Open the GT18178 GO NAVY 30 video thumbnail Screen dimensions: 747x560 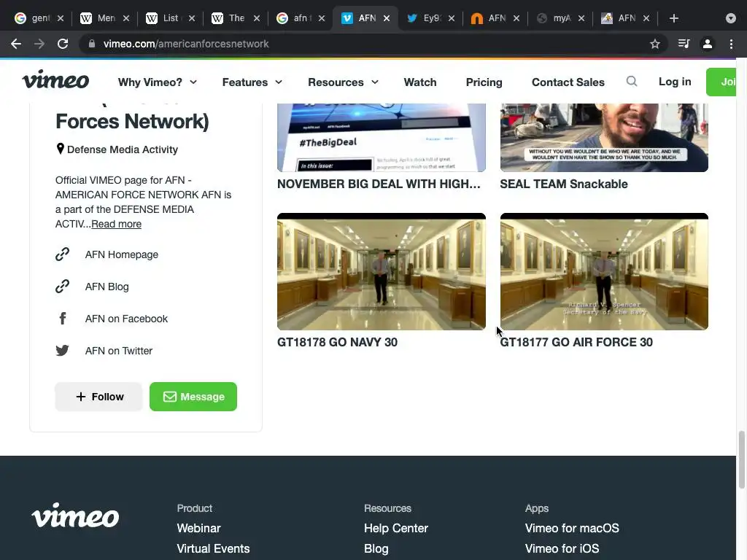point(381,271)
